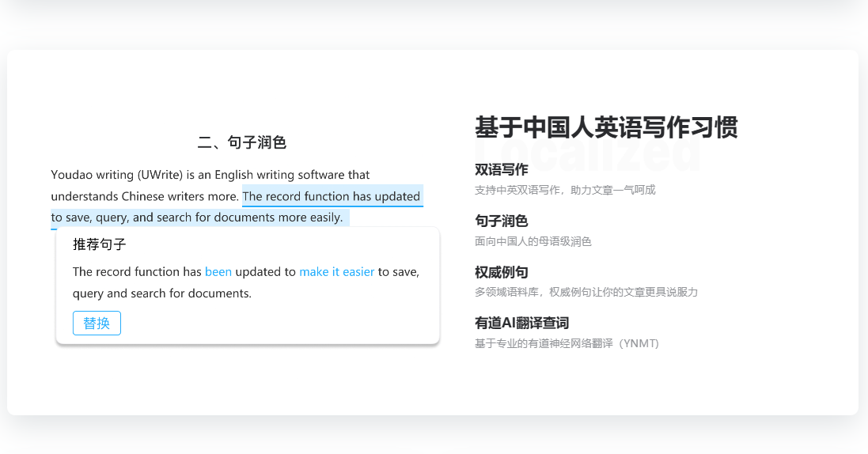Click the 替换 replace button
The width and height of the screenshot is (868, 454).
click(97, 323)
